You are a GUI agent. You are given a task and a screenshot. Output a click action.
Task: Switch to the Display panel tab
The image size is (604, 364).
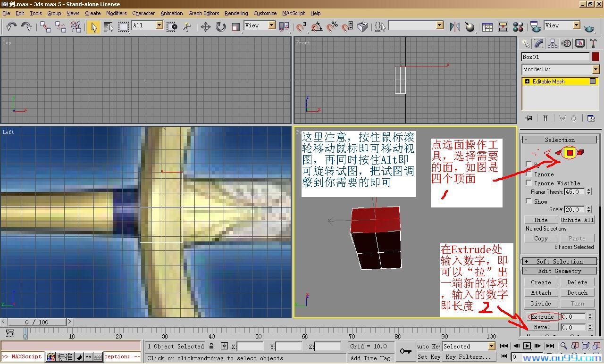point(580,43)
